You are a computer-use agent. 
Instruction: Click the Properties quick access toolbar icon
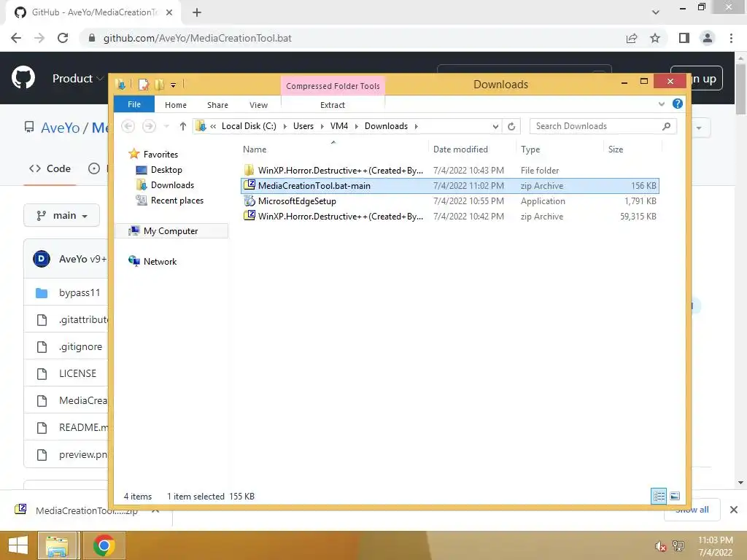[144, 85]
